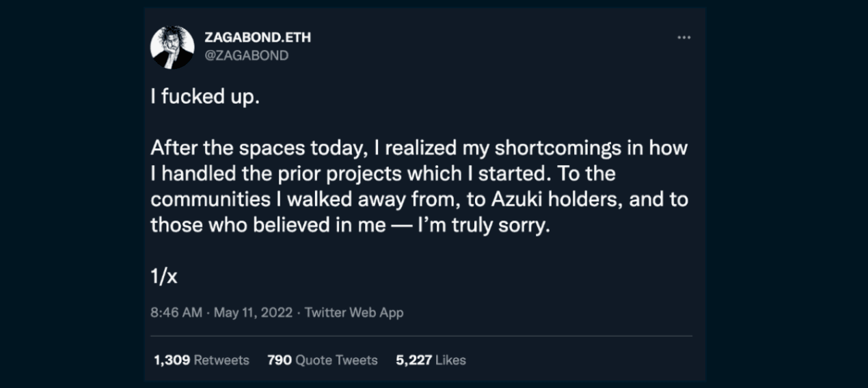Click the 1/x thread marker text
This screenshot has width=868, height=388.
(164, 277)
